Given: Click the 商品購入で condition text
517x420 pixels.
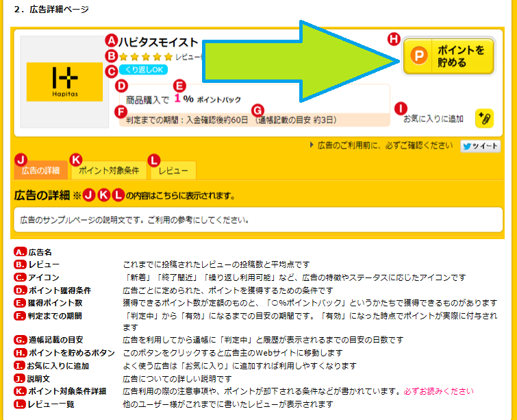Looking at the screenshot, I should [147, 99].
